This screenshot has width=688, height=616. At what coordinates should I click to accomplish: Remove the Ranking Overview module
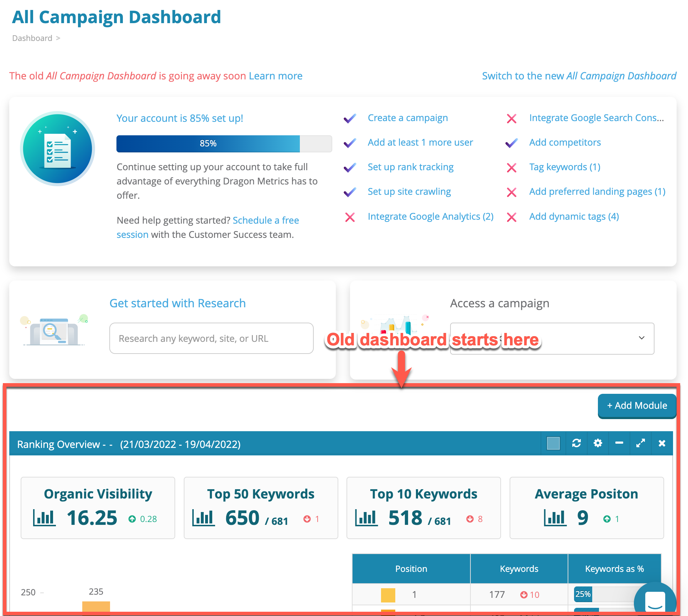(662, 444)
